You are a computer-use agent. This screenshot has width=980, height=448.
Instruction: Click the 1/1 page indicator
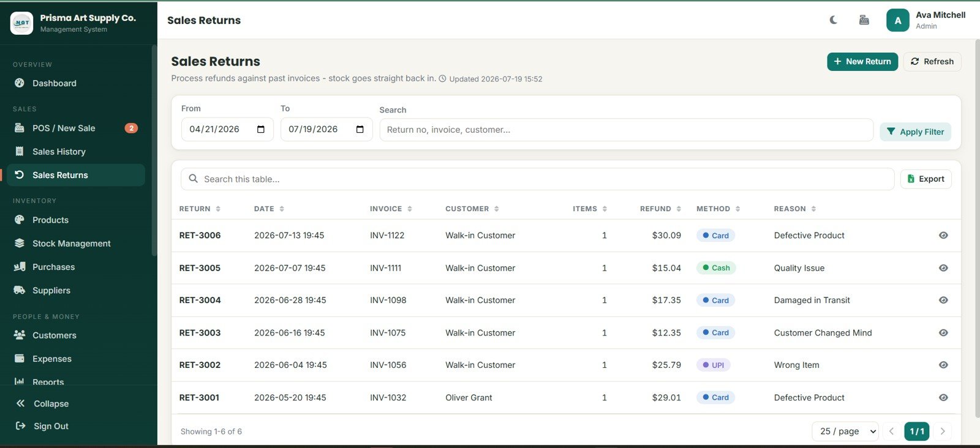coord(917,431)
